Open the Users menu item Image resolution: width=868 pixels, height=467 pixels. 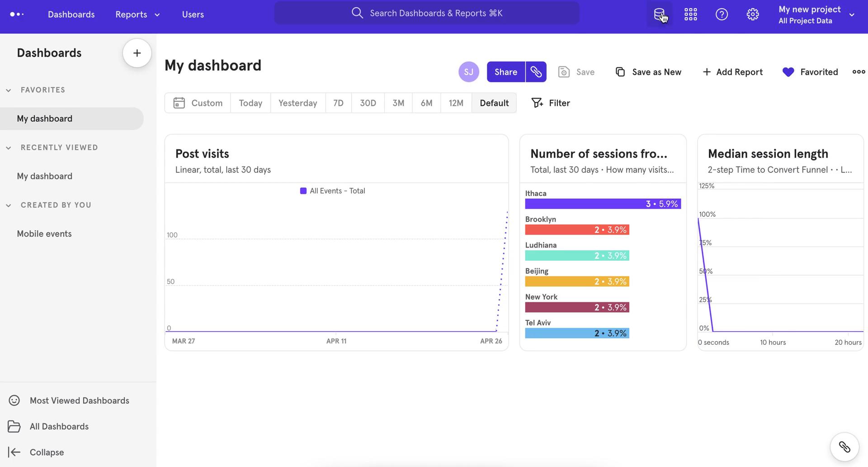pos(193,14)
